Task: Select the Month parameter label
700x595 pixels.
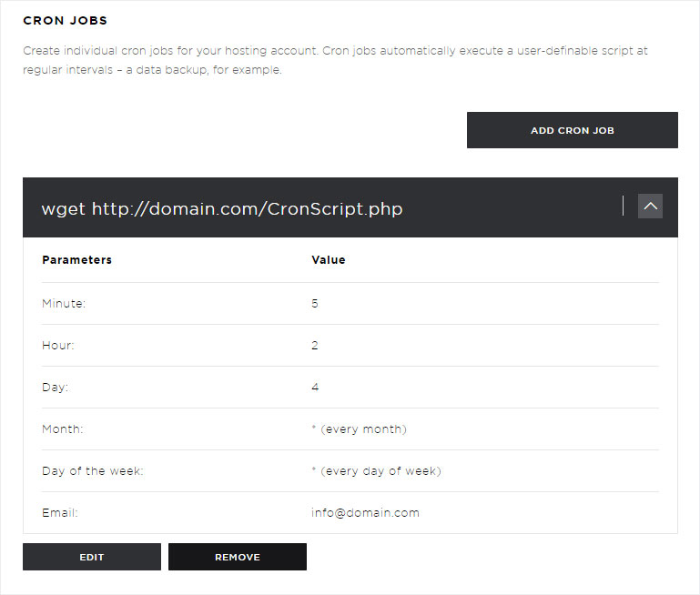Action: click(63, 429)
